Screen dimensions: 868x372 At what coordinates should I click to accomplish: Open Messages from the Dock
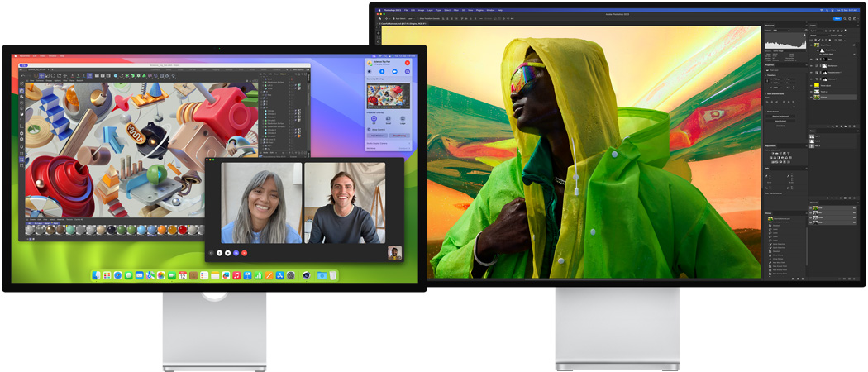129,275
